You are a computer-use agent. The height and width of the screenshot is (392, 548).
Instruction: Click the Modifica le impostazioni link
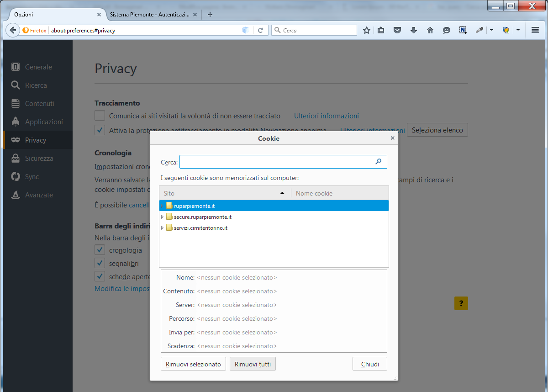point(122,289)
